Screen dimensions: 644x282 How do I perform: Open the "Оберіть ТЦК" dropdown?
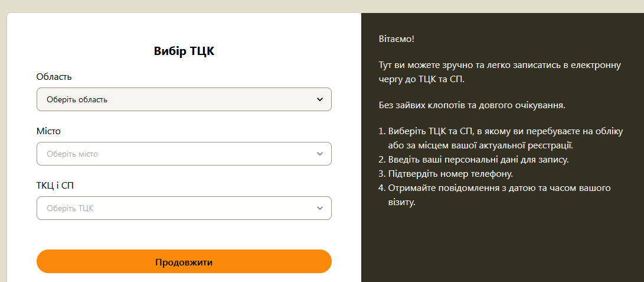pos(184,208)
